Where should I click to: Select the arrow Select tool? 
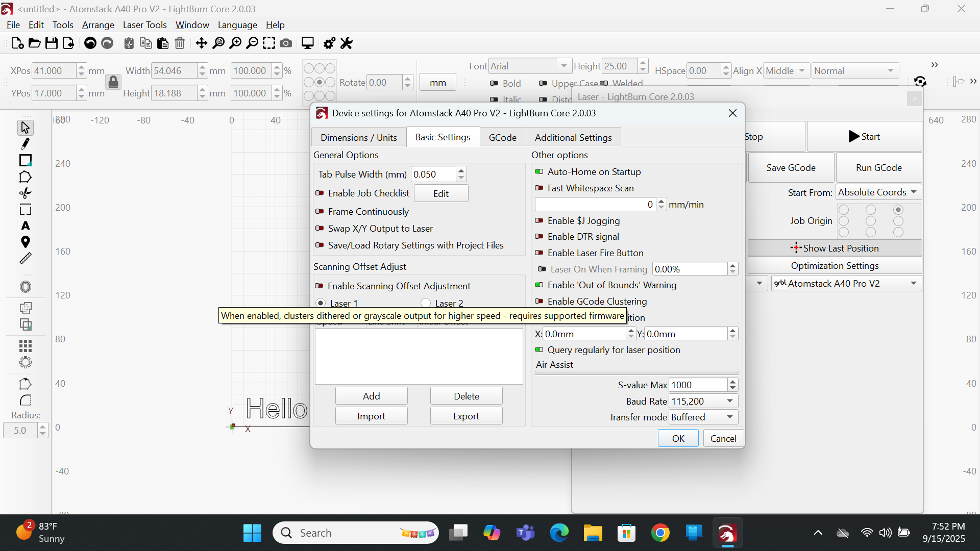tap(25, 127)
